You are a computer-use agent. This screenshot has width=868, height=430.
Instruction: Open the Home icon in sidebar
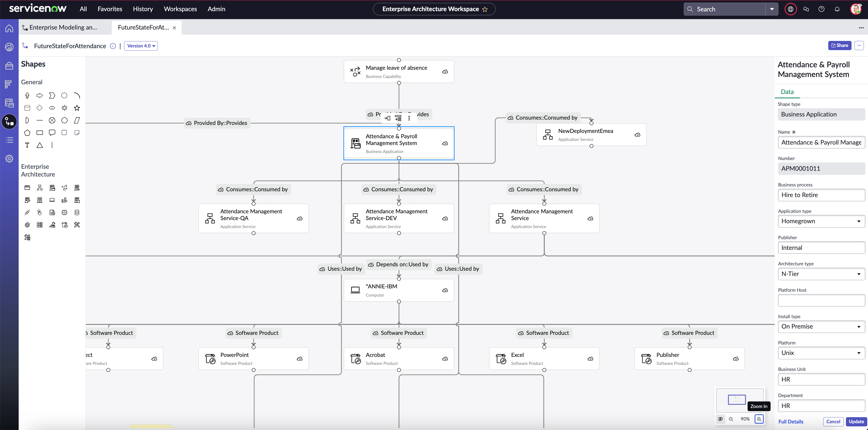(x=9, y=28)
